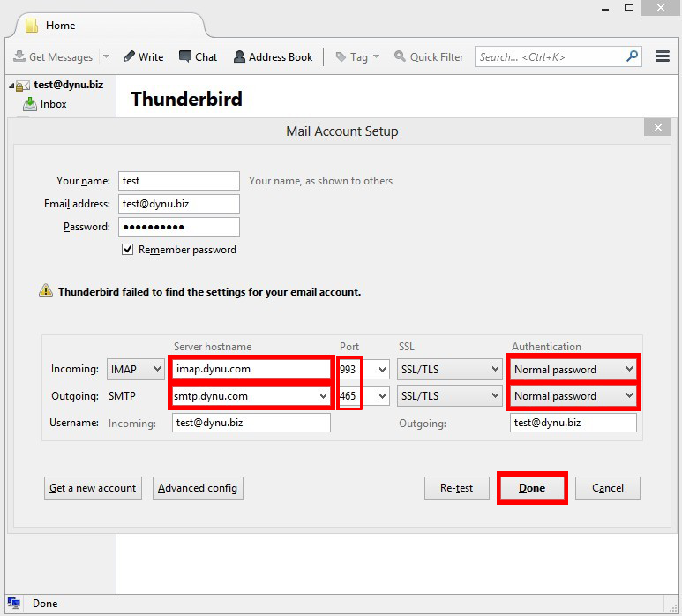The height and width of the screenshot is (616, 682).
Task: Open the smtp.dynu.com server hostname dropdown
Action: (323, 396)
